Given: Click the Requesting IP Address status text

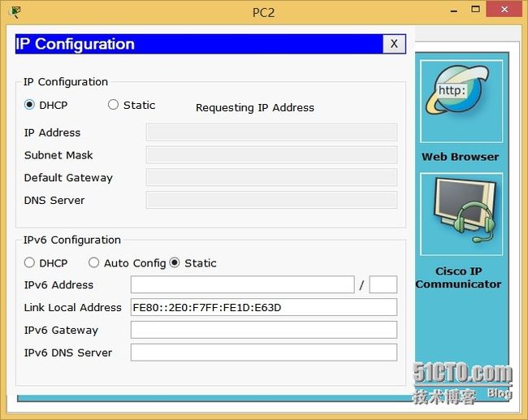Looking at the screenshot, I should 255,108.
